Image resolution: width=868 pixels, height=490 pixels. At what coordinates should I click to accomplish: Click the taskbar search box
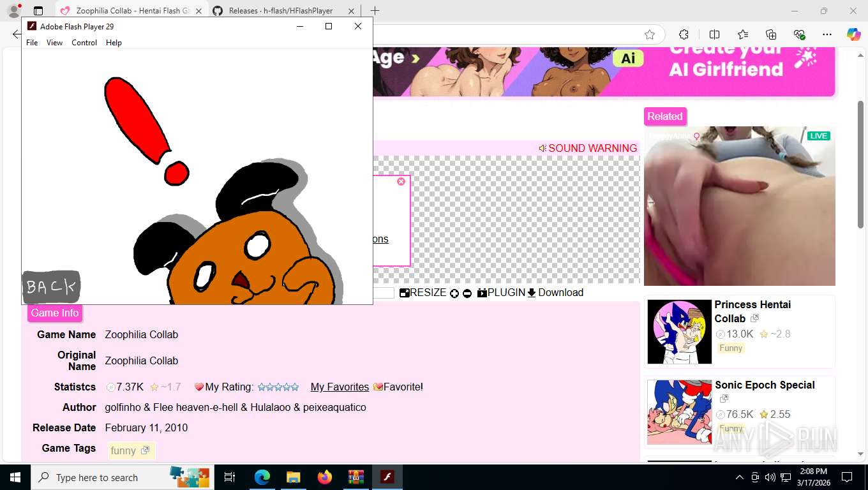[x=121, y=477]
